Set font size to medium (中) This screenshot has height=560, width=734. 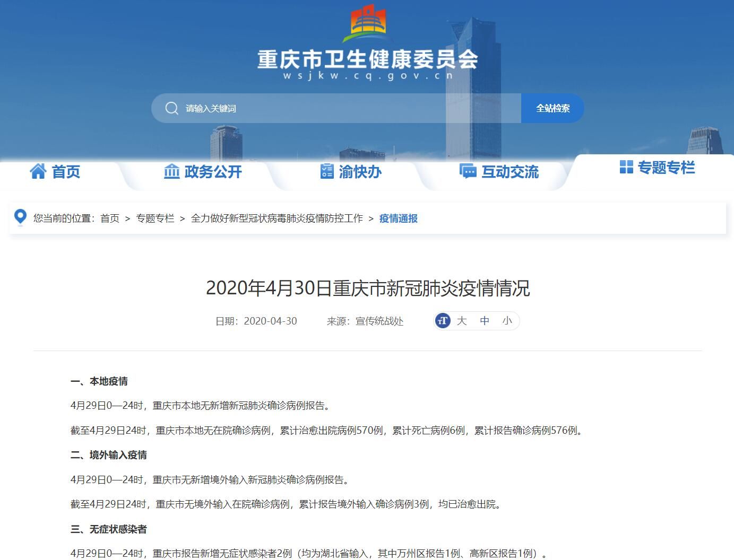pyautogui.click(x=485, y=321)
